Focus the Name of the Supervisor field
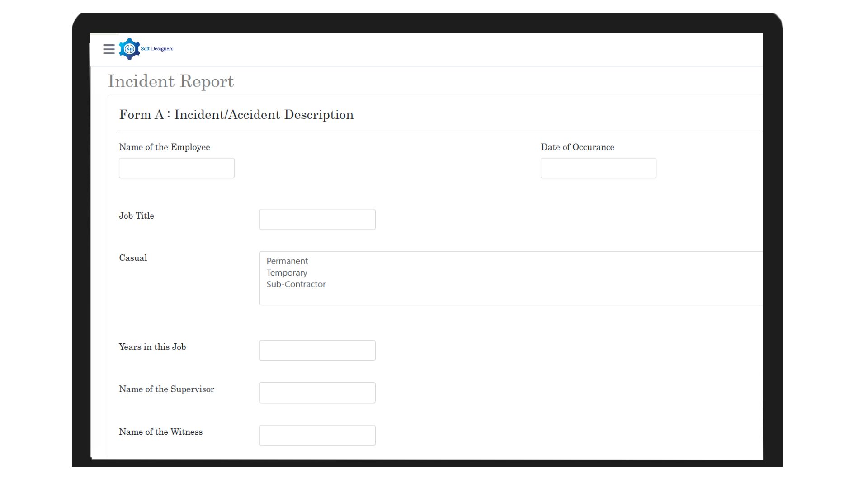Viewport: 868px width, 488px height. pos(317,393)
